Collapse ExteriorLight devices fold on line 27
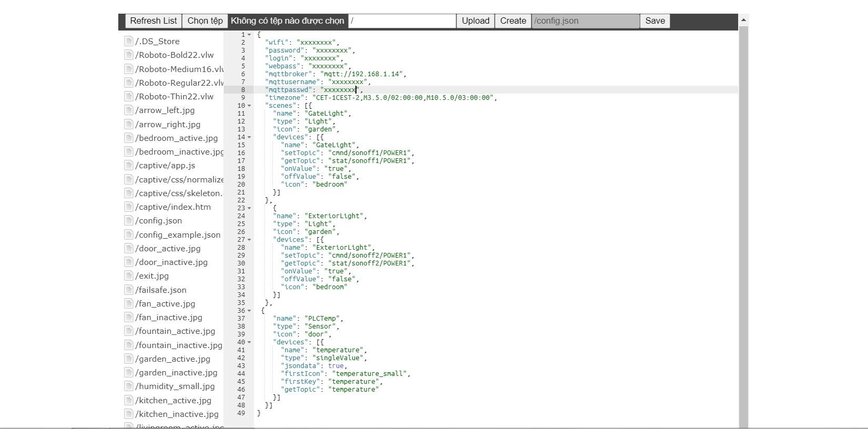Screen dimensions: 868x429 [x=249, y=240]
